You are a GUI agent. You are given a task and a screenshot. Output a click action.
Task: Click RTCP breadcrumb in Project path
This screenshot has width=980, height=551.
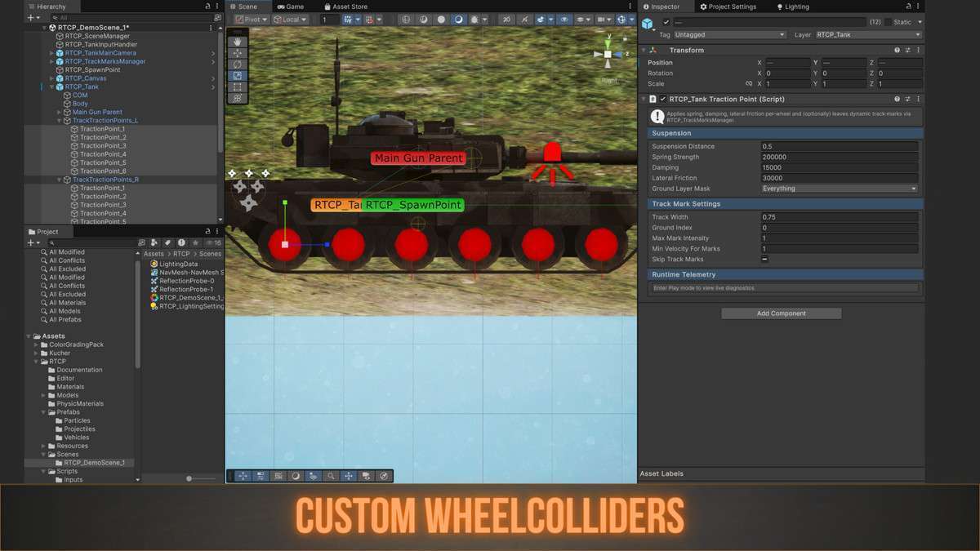pos(181,254)
